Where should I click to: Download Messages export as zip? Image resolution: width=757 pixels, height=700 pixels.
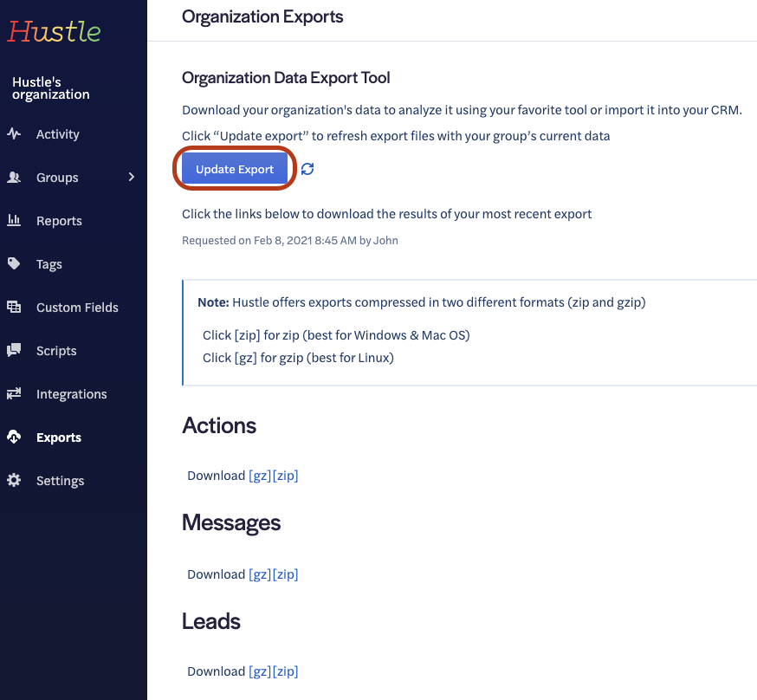coord(286,574)
